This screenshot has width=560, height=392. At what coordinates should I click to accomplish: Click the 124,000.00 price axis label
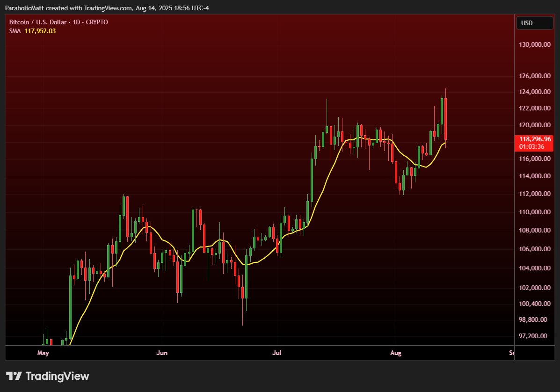coord(534,92)
